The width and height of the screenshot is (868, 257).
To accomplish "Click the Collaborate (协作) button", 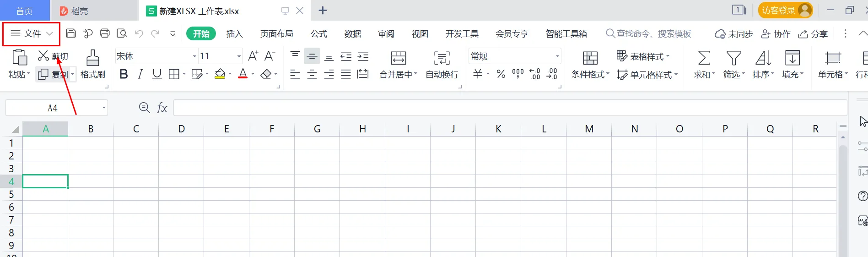I will click(x=776, y=34).
